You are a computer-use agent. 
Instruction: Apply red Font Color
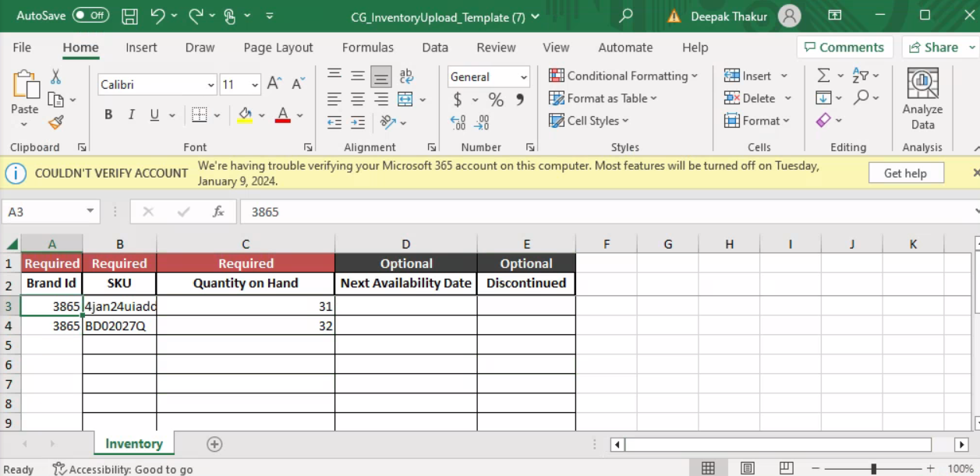pyautogui.click(x=283, y=115)
